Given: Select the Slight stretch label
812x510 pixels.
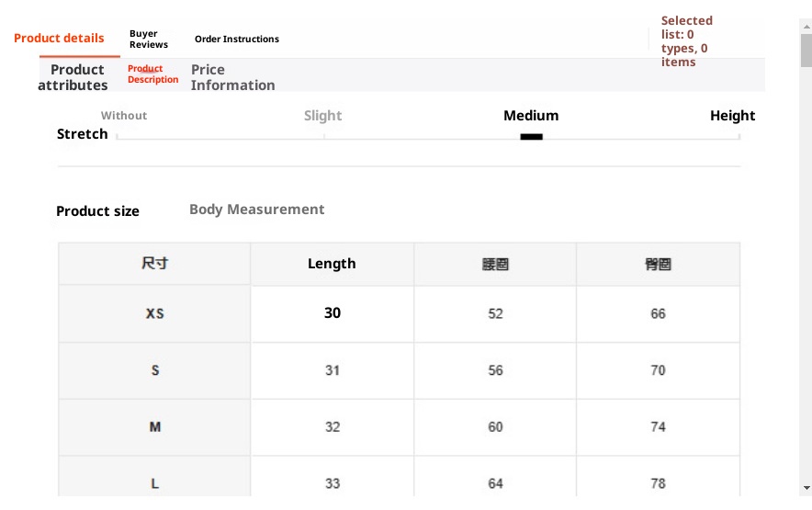Looking at the screenshot, I should pos(322,116).
